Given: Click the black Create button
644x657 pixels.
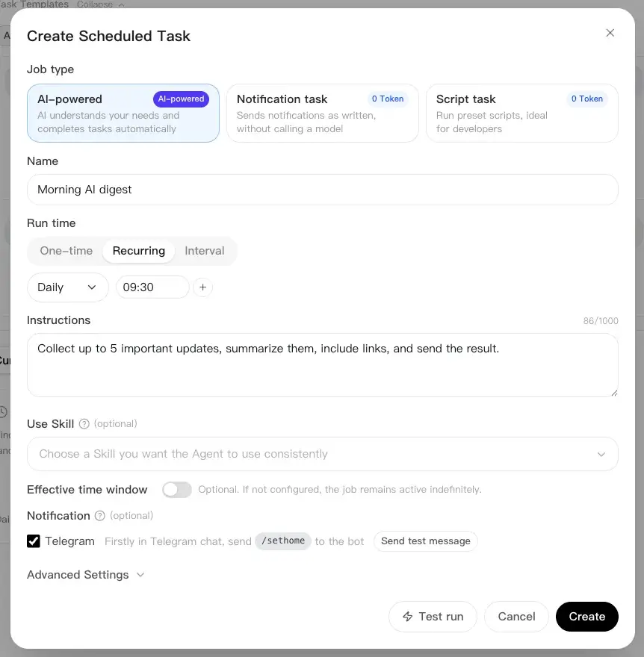Looking at the screenshot, I should pyautogui.click(x=587, y=617).
